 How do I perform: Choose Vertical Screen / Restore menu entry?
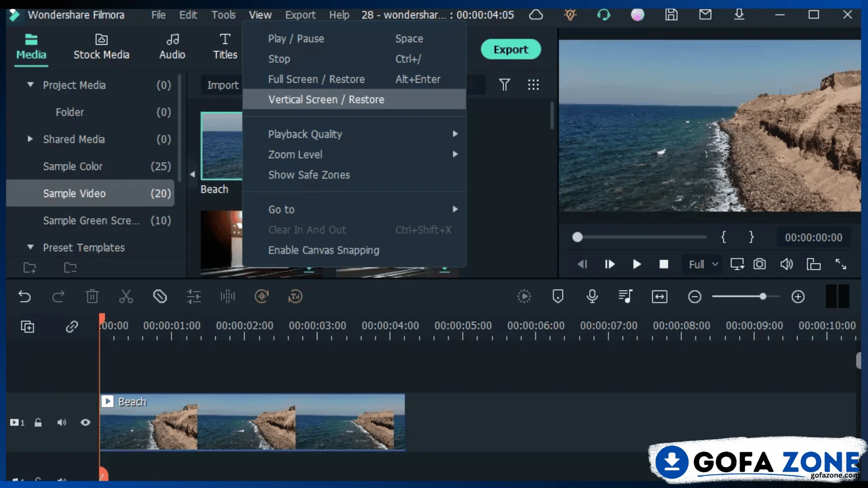pos(354,99)
